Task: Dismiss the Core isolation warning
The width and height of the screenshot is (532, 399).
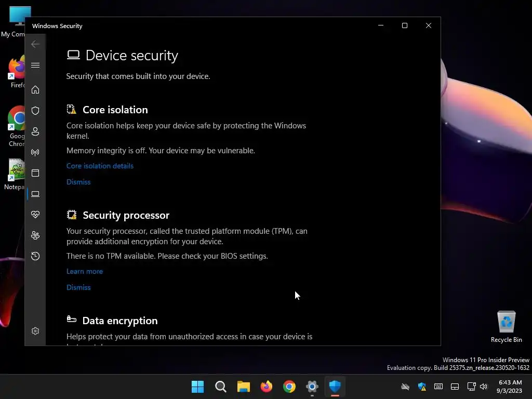Action: 78,182
